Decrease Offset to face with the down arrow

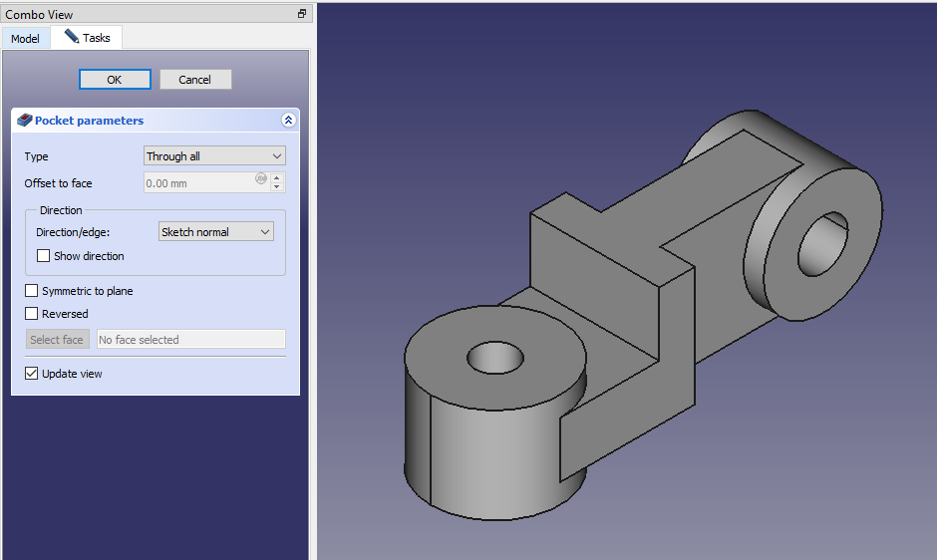(x=277, y=187)
